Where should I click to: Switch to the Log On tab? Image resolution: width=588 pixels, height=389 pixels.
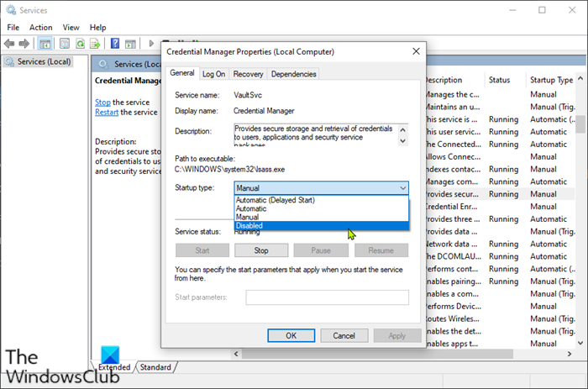point(213,74)
